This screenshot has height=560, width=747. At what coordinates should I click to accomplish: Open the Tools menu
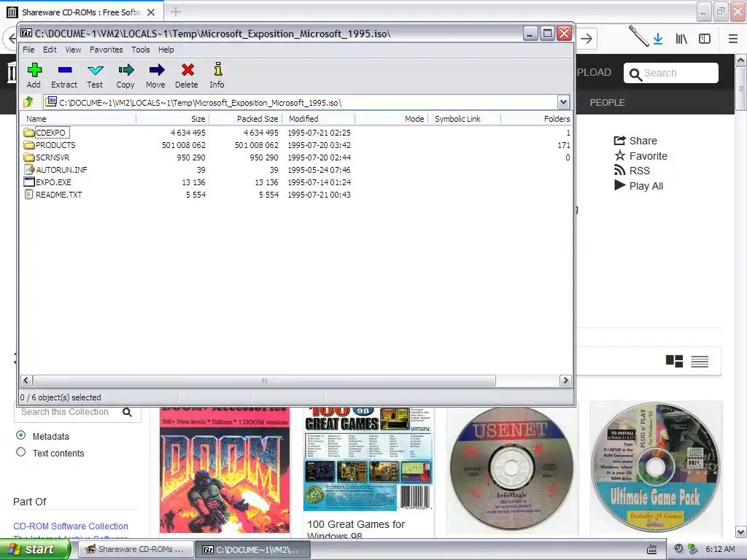pyautogui.click(x=141, y=50)
